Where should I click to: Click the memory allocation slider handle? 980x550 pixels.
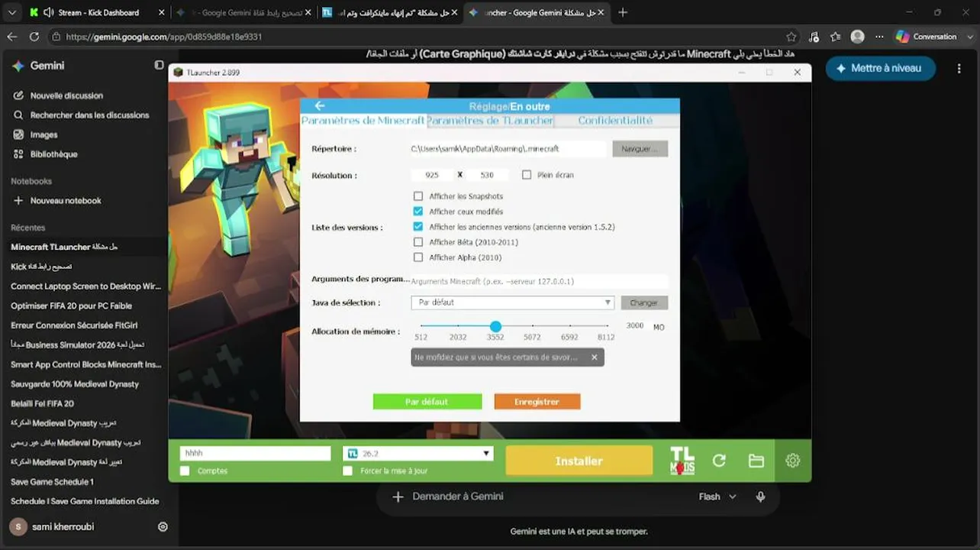tap(495, 326)
